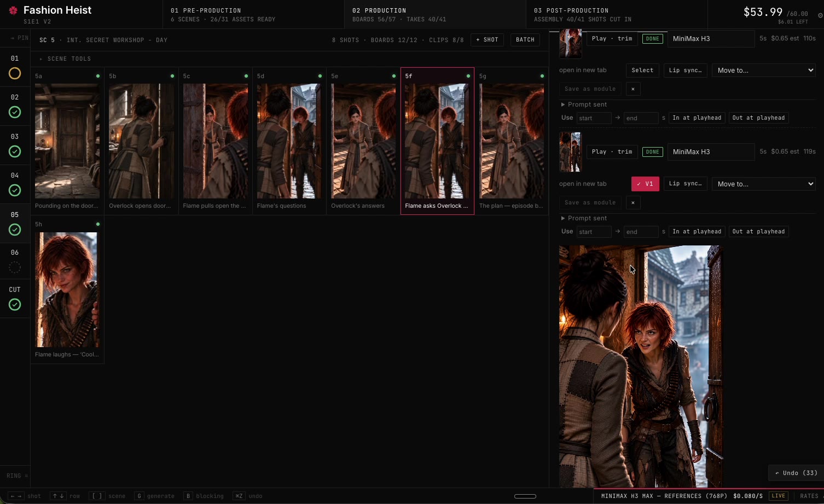Click scene 02's green check status icon
This screenshot has width=824, height=504.
coord(15,112)
